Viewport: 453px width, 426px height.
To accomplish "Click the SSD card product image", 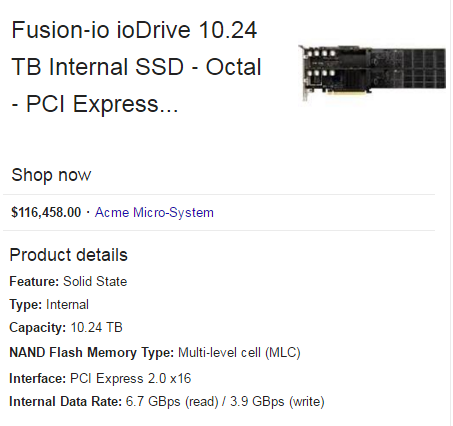I will tap(372, 73).
